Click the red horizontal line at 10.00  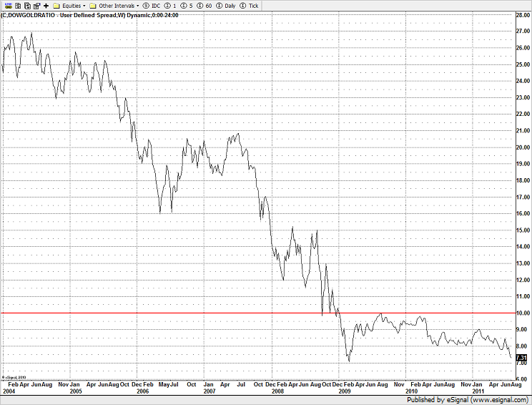tap(258, 313)
